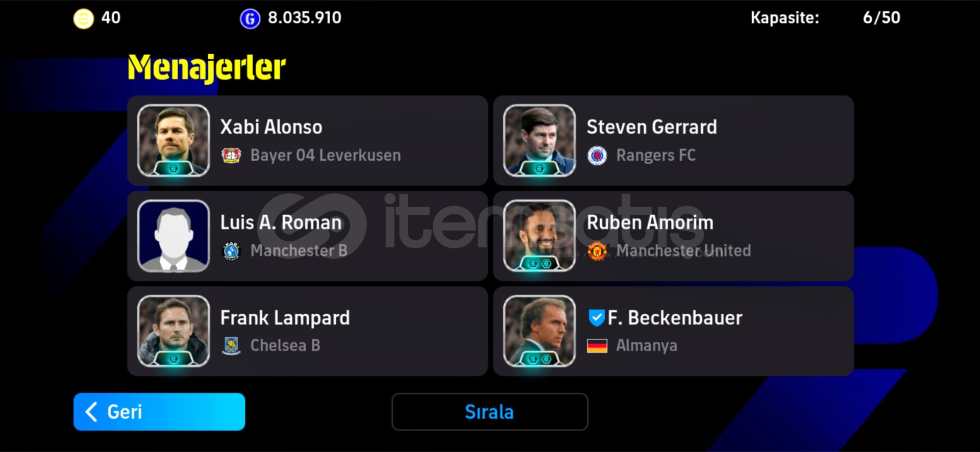Select the F. Beckenbauer manager card
Image resolution: width=980 pixels, height=452 pixels.
click(673, 331)
